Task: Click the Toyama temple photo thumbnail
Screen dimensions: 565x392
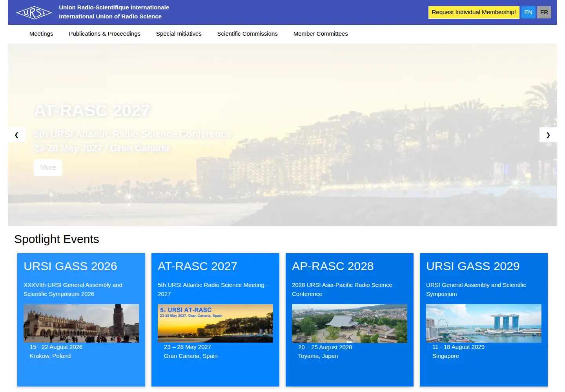Action: click(x=350, y=323)
